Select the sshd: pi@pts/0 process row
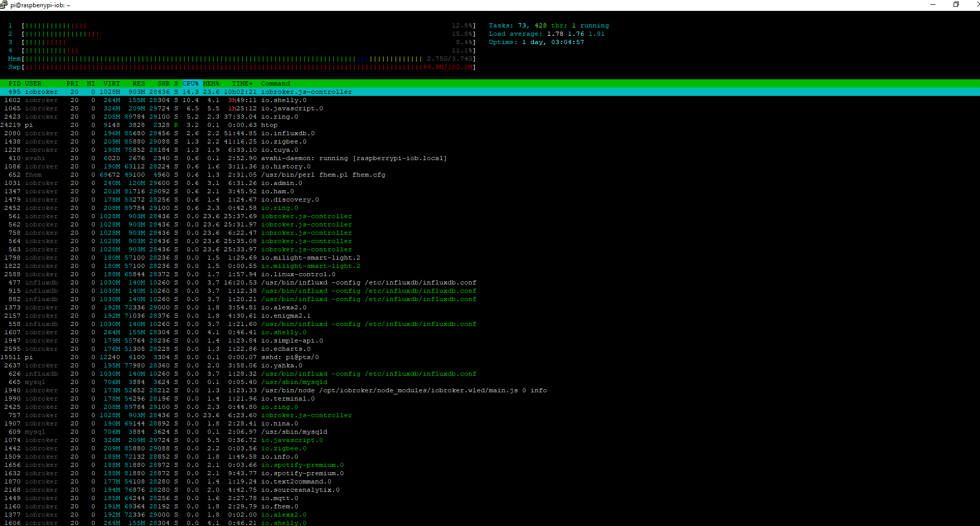The width and height of the screenshot is (980, 526). tap(490, 357)
